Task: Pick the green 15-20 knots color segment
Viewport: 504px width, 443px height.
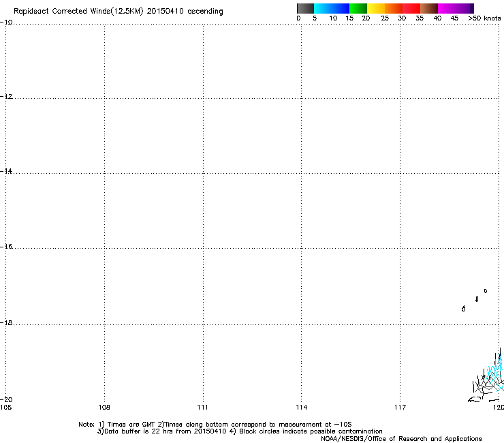Action: tap(358, 8)
